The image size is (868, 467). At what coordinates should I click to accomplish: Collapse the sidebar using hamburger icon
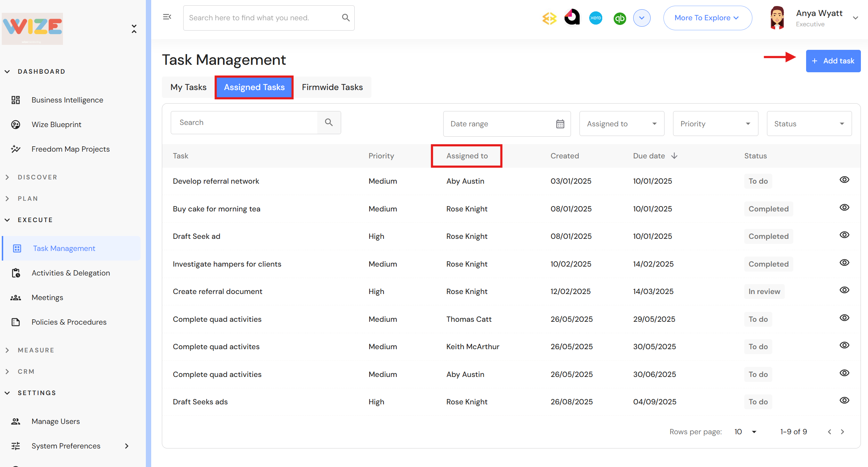[167, 17]
